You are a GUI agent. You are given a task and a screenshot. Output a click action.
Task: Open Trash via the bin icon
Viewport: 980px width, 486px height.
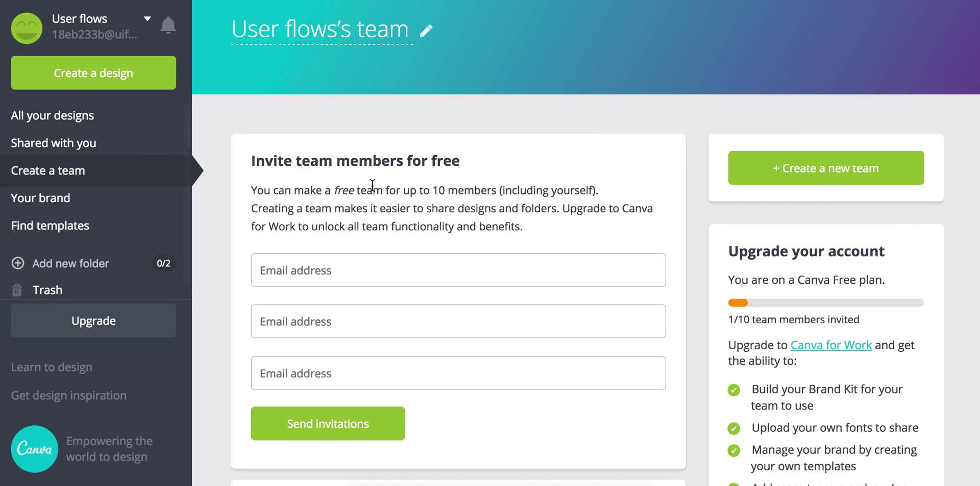17,290
